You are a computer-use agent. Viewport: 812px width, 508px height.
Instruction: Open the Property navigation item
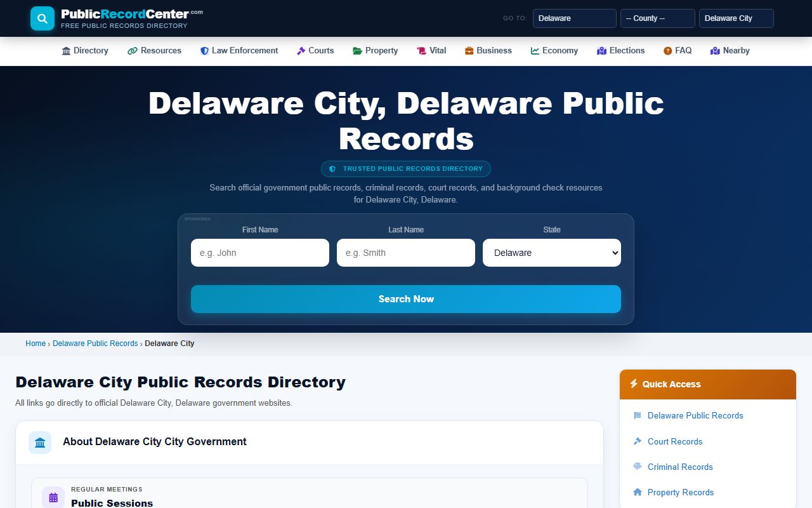point(376,51)
